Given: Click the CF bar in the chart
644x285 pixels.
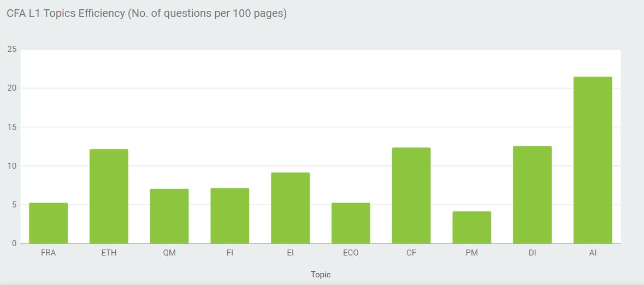Looking at the screenshot, I should (411, 195).
